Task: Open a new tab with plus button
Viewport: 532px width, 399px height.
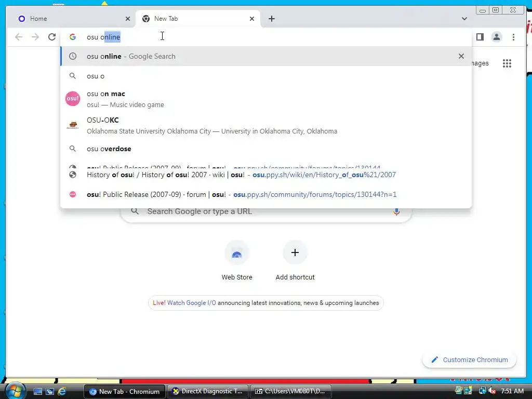Action: click(x=271, y=19)
